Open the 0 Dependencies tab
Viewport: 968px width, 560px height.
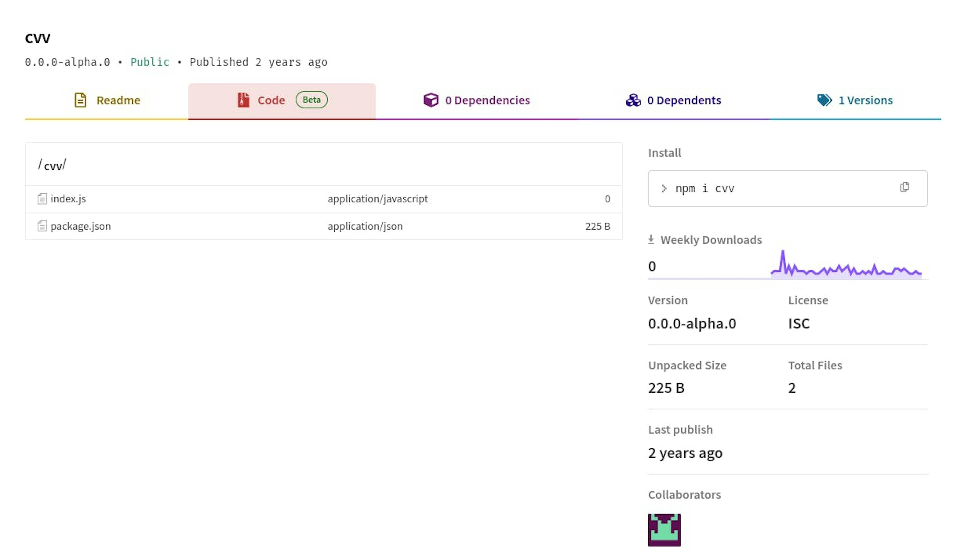pyautogui.click(x=476, y=101)
